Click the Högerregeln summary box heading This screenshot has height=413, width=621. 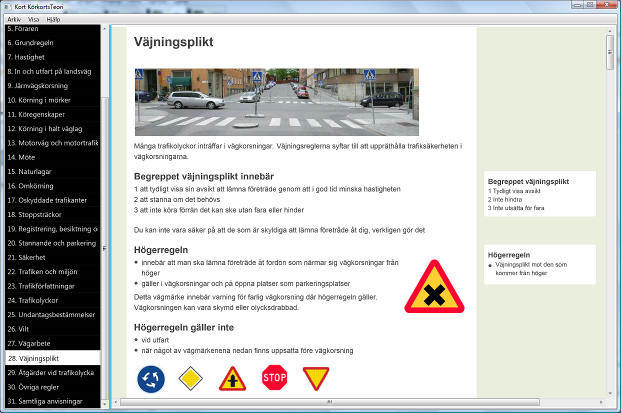tap(509, 255)
